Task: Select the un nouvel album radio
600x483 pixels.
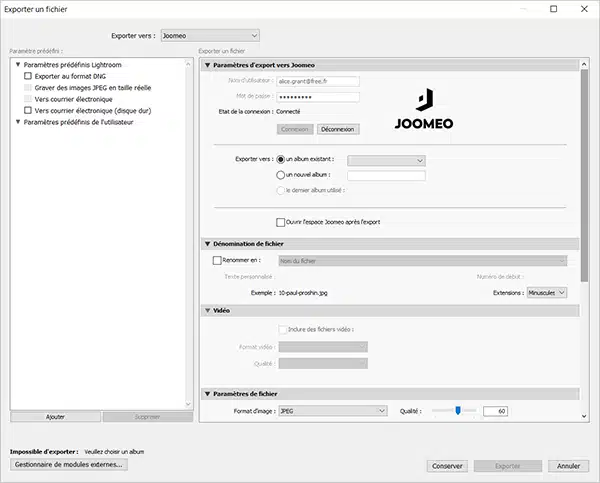Action: (280, 175)
